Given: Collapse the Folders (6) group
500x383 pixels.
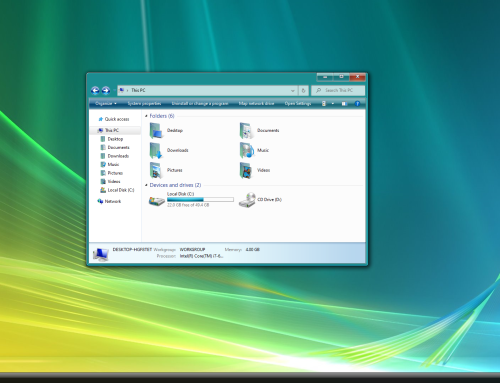Looking at the screenshot, I should tap(146, 116).
